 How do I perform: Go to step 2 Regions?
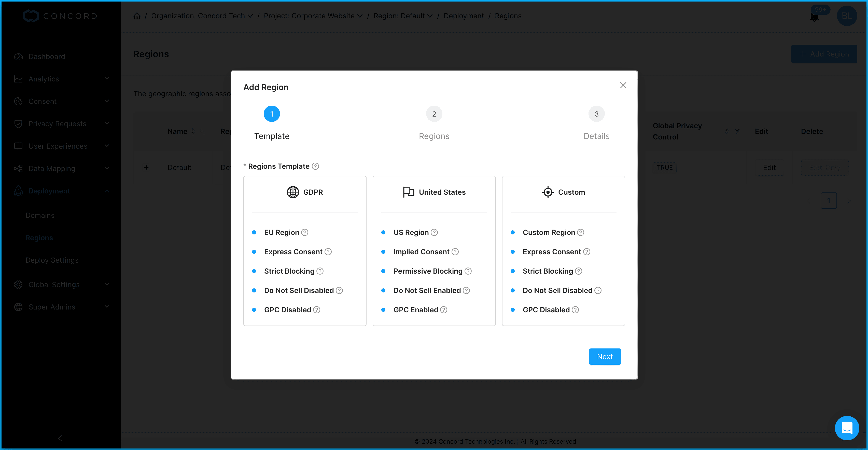434,114
